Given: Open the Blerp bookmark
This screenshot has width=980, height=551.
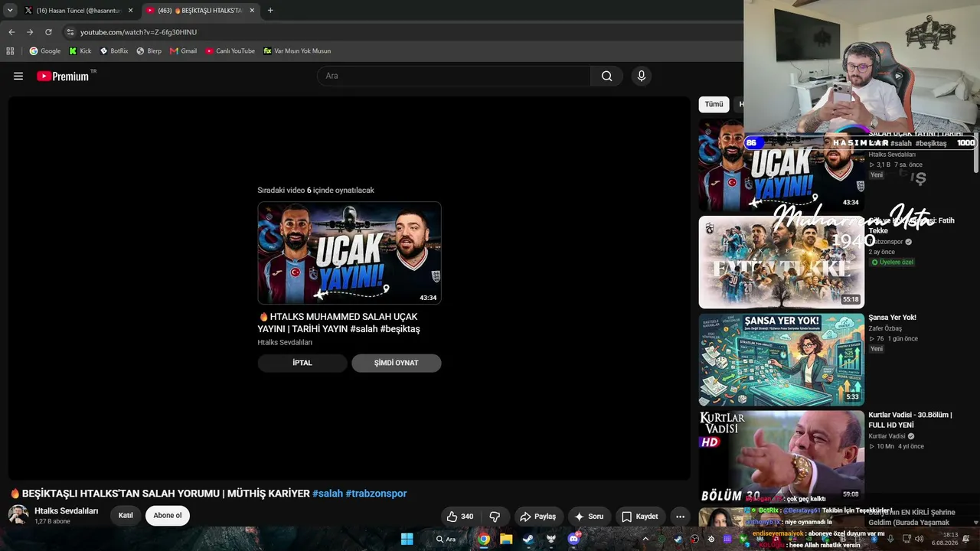Looking at the screenshot, I should point(149,51).
